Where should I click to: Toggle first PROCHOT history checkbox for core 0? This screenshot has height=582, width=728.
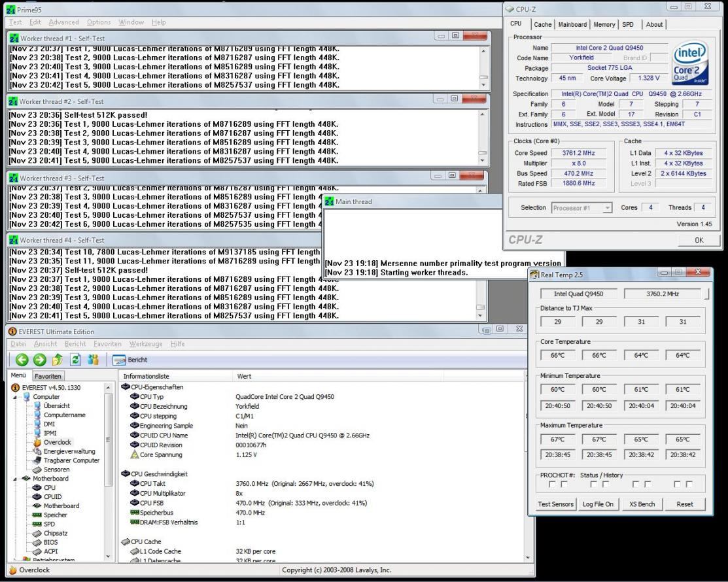[564, 485]
